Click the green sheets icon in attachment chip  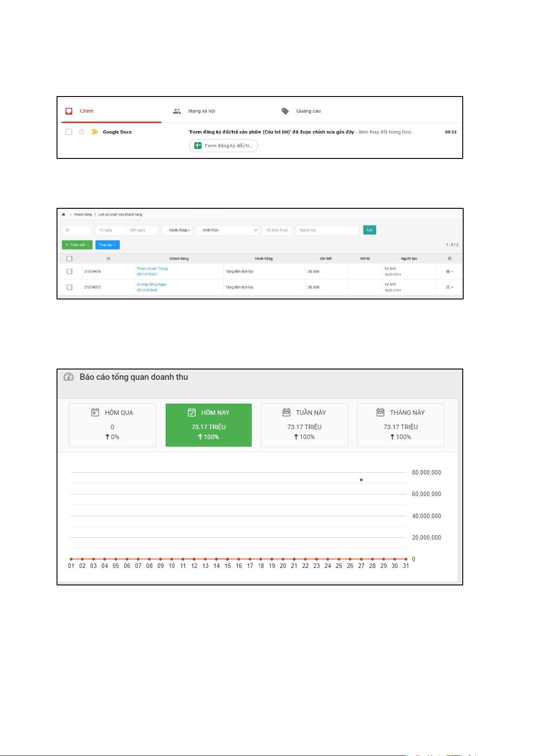(197, 145)
